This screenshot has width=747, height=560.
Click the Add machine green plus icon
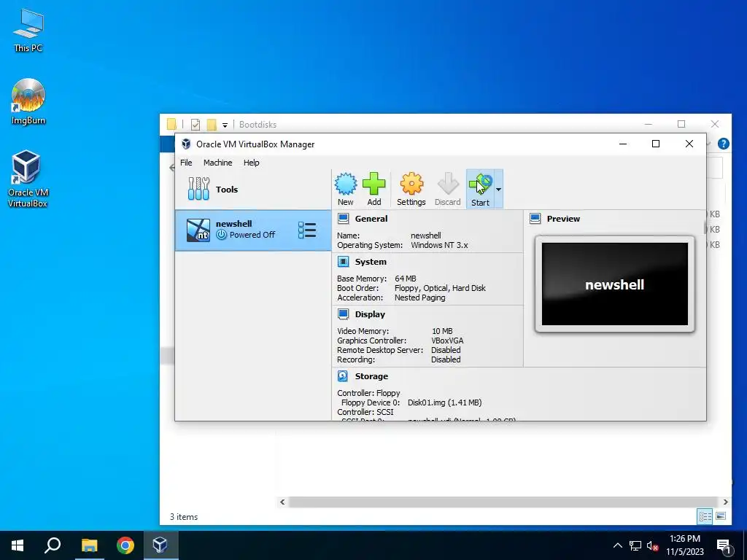tap(374, 189)
